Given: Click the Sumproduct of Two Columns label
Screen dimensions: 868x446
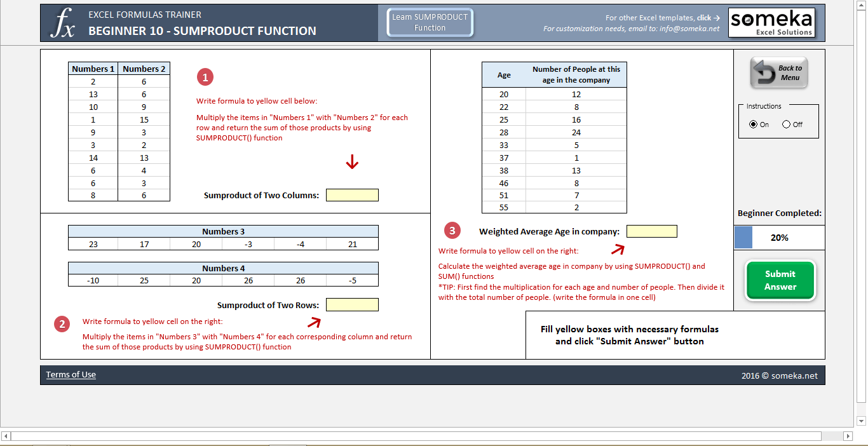Looking at the screenshot, I should tap(261, 196).
